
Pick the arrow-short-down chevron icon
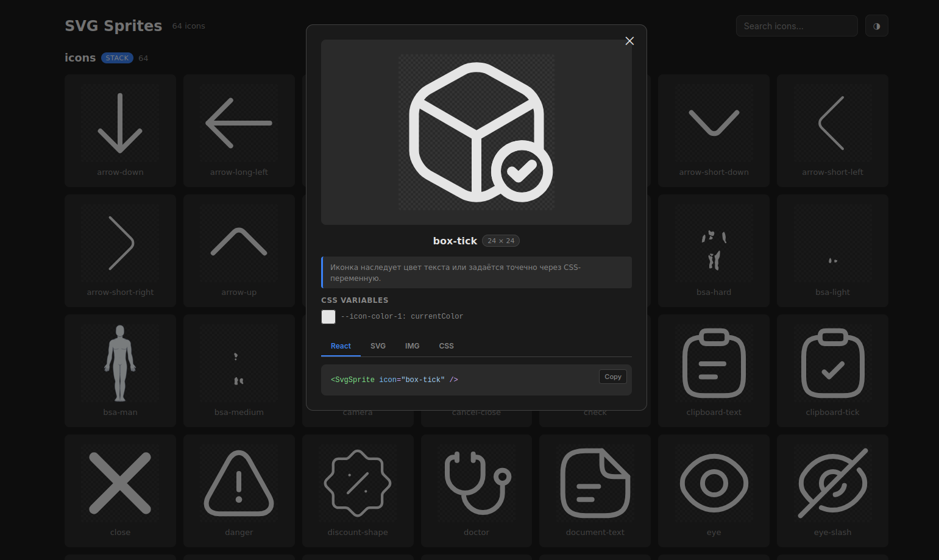[714, 130]
